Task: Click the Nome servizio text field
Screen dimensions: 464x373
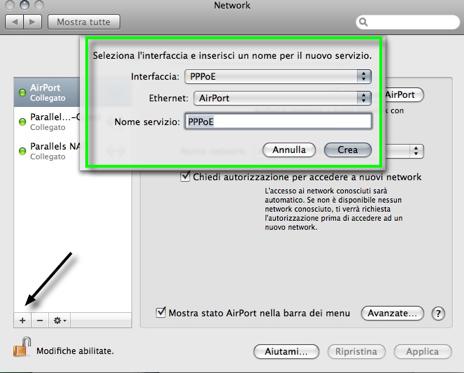Action: [278, 121]
